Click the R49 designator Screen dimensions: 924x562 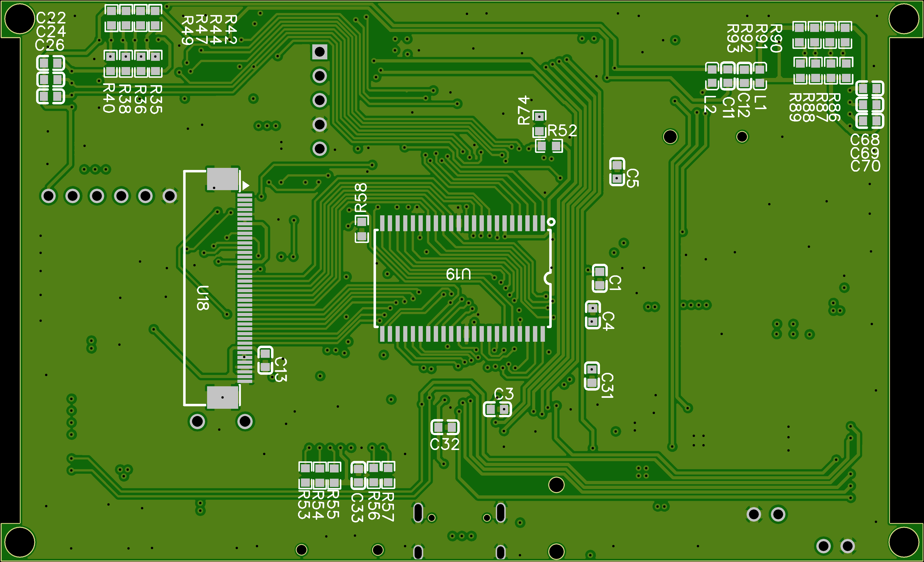pos(187,30)
